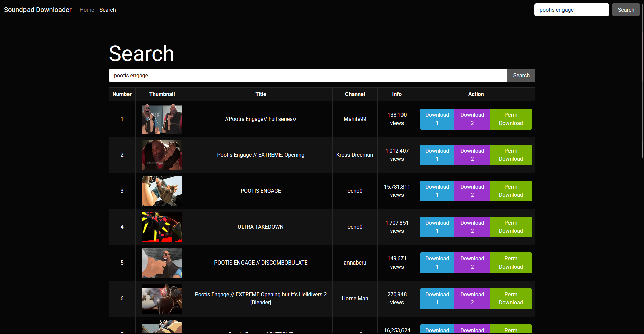Screen dimensions: 644x334
Task: Click the Soundpad Downloader brand logo
Action: (38, 10)
